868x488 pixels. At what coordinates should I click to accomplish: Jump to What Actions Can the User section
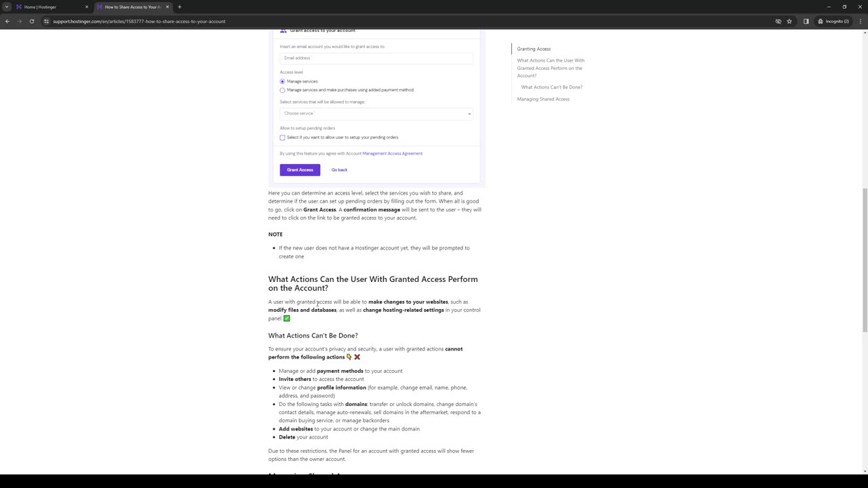pyautogui.click(x=551, y=68)
